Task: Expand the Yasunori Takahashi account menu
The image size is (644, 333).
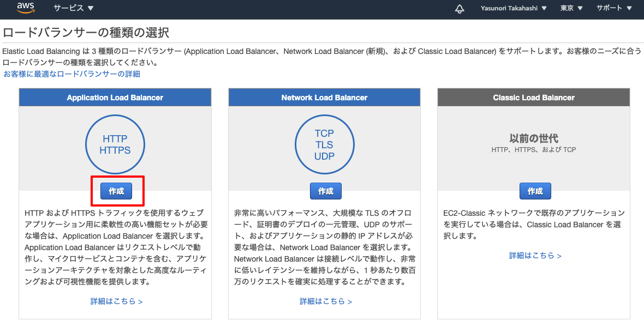Action: coord(514,8)
